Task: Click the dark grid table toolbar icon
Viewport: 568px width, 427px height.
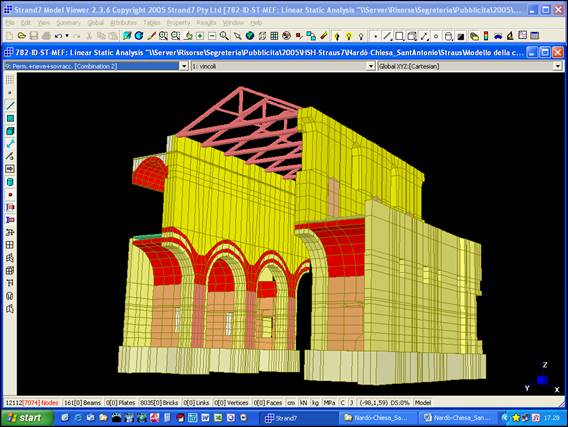Action: tap(274, 36)
